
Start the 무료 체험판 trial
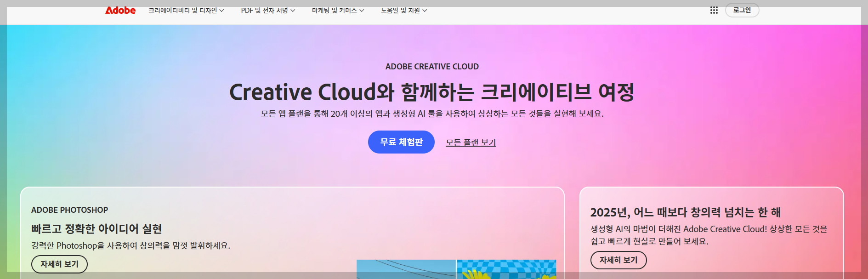click(401, 142)
